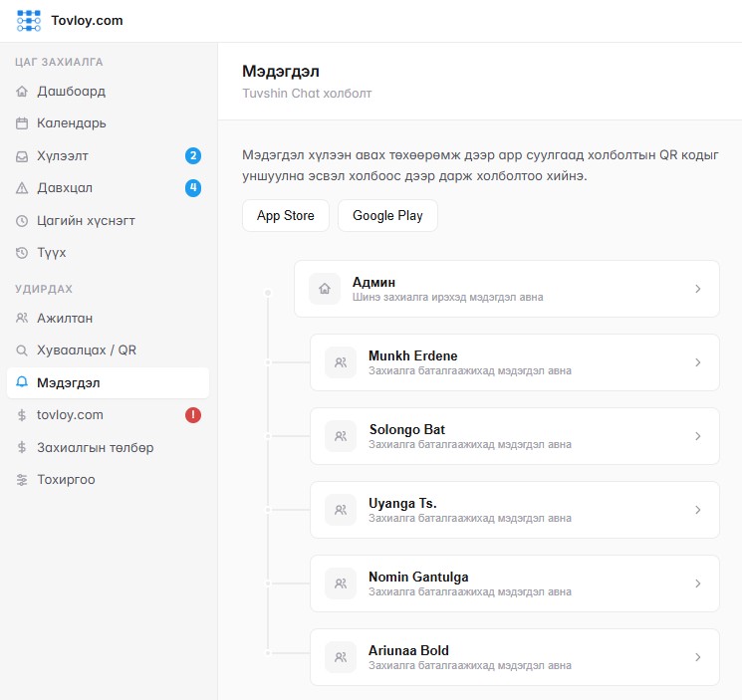Expand the Админ row chevron
The height and width of the screenshot is (700, 742).
pos(697,289)
